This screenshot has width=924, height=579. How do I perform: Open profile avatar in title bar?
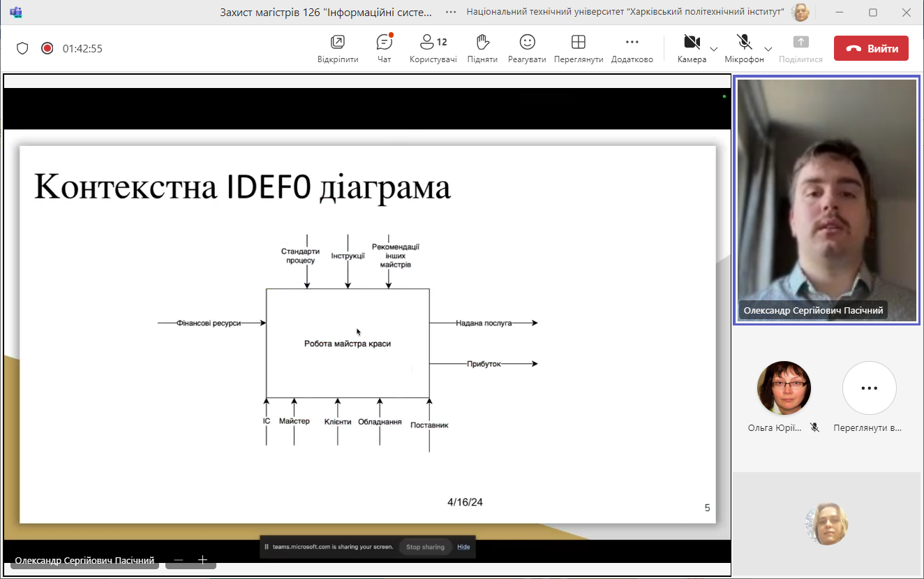[800, 12]
